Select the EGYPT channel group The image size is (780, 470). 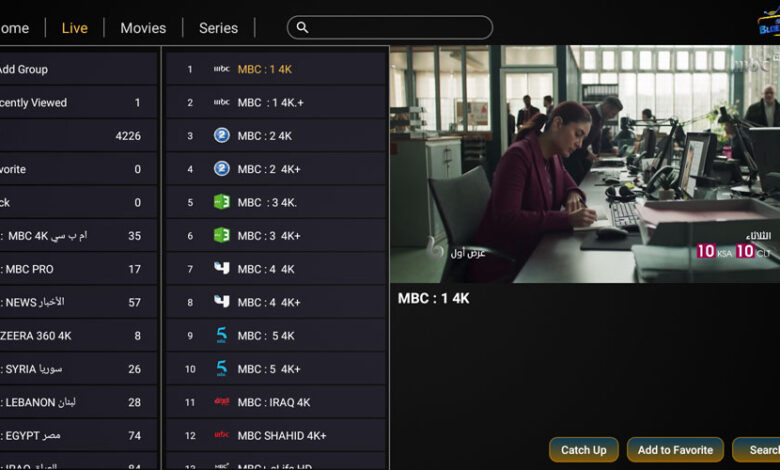[78, 436]
